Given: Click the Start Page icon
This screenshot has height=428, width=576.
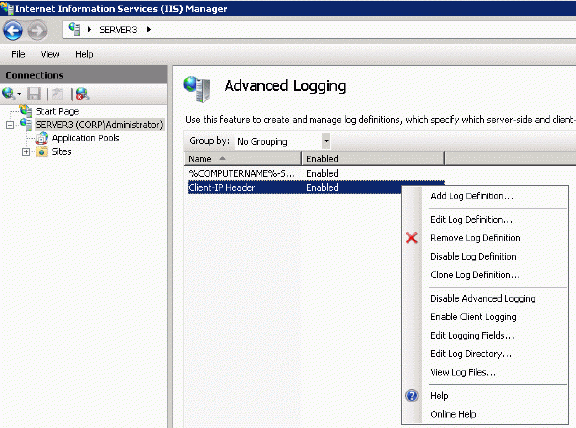Looking at the screenshot, I should [x=26, y=111].
